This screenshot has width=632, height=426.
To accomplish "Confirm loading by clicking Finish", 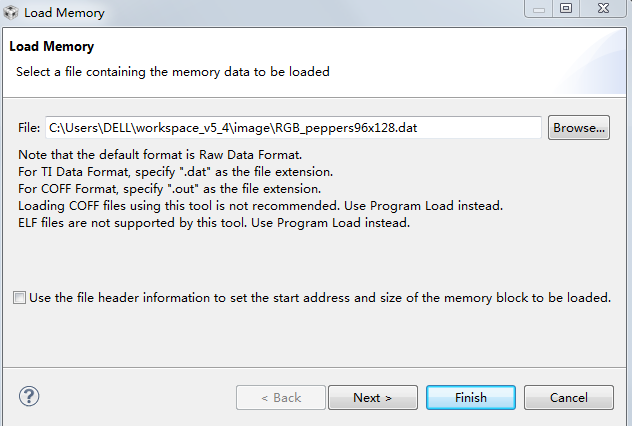I will (471, 397).
